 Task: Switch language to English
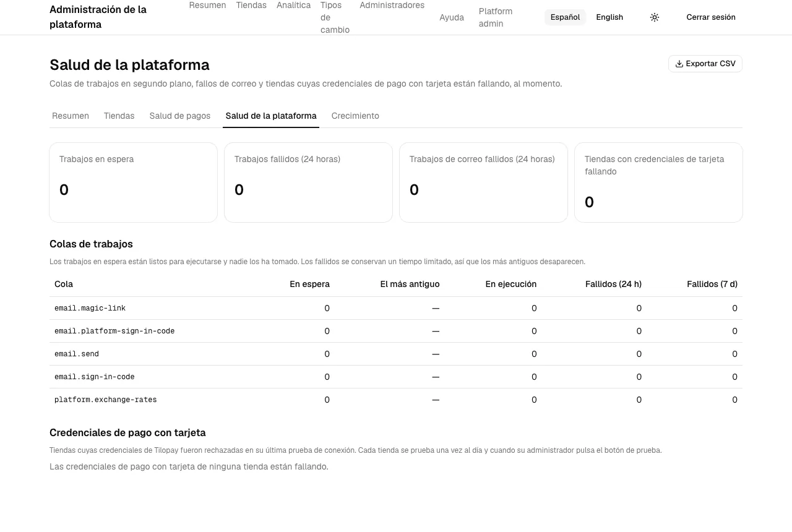(609, 17)
